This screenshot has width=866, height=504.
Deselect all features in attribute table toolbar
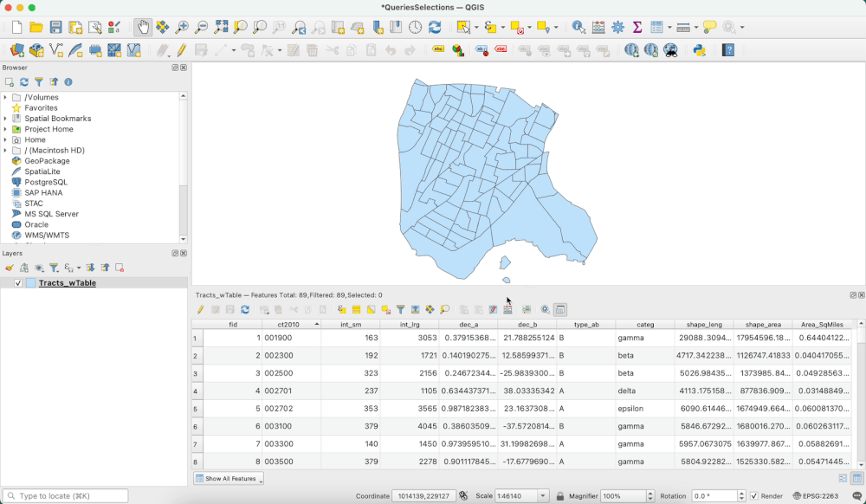(386, 310)
